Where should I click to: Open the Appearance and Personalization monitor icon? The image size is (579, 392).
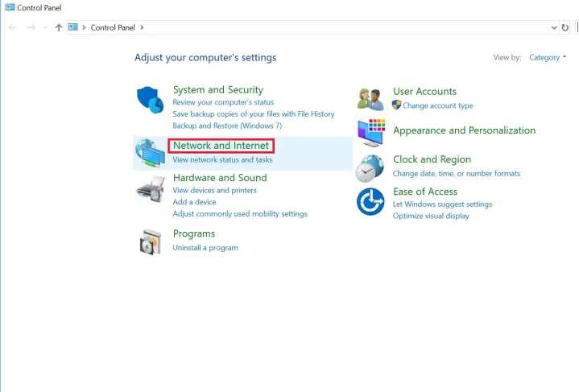click(371, 133)
